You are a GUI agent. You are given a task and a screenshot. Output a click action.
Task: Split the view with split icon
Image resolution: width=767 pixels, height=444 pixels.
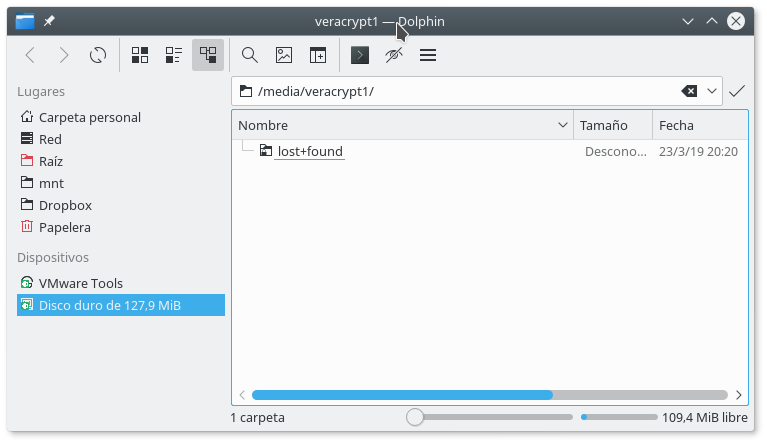click(318, 56)
